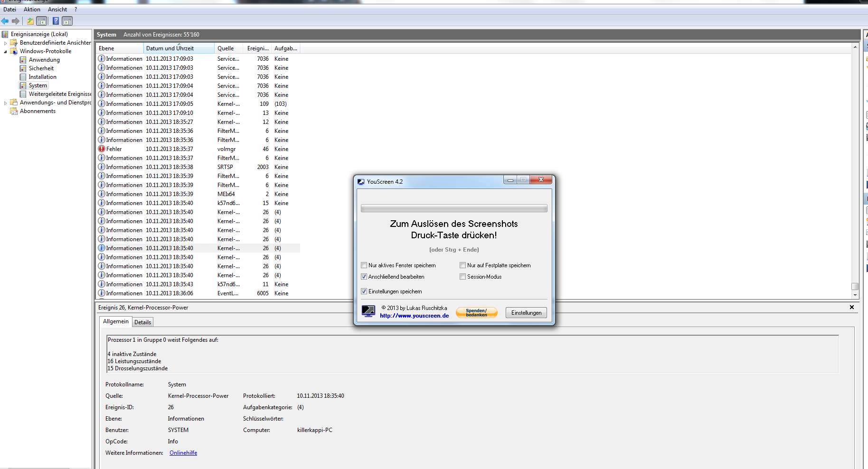Select Installation log in the tree
This screenshot has height=469, width=868.
tap(42, 77)
